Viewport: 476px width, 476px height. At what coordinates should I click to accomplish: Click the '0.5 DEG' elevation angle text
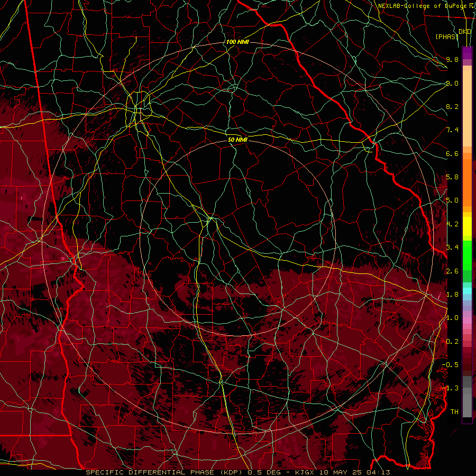tap(264, 472)
